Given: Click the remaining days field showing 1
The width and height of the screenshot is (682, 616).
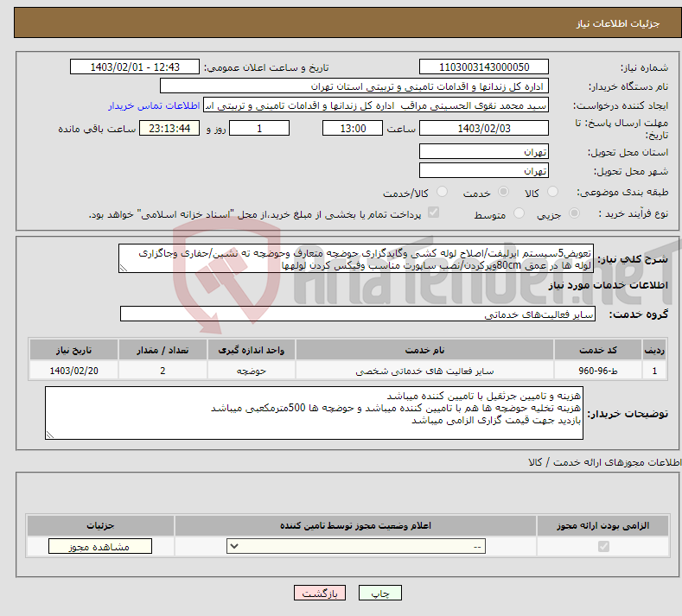Looking at the screenshot, I should tap(259, 128).
